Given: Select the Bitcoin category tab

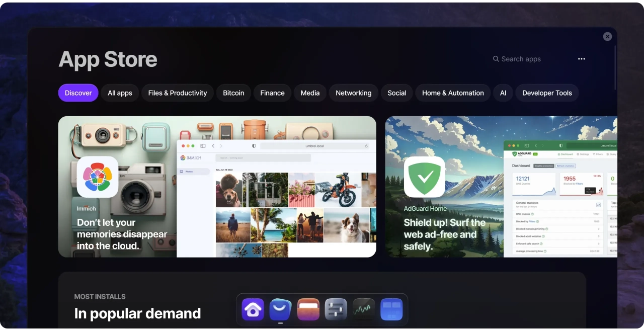Looking at the screenshot, I should tap(233, 93).
